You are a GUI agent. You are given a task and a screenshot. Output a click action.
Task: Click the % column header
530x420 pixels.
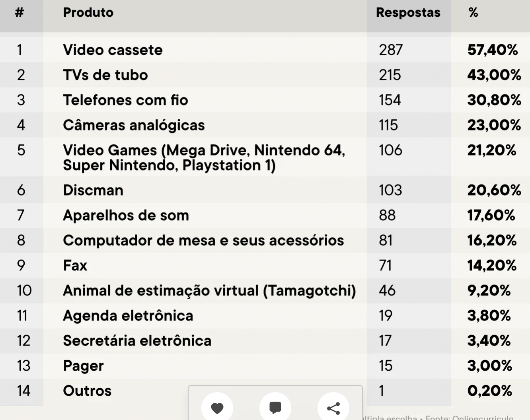(473, 13)
